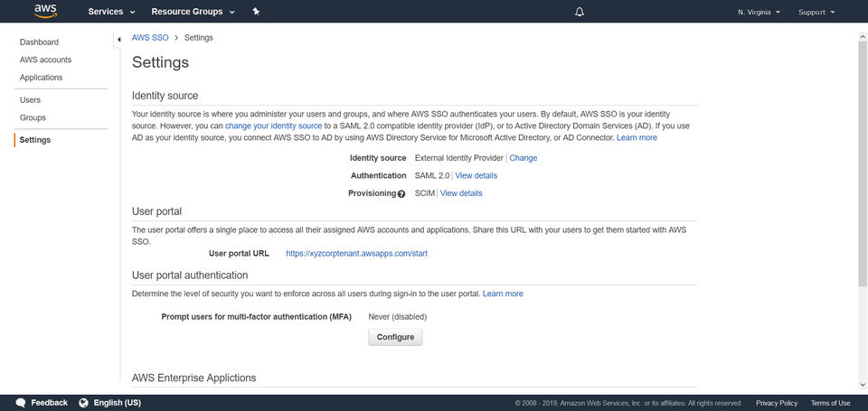The height and width of the screenshot is (411, 868).
Task: Click the Feedback speech bubble icon
Action: point(20,403)
